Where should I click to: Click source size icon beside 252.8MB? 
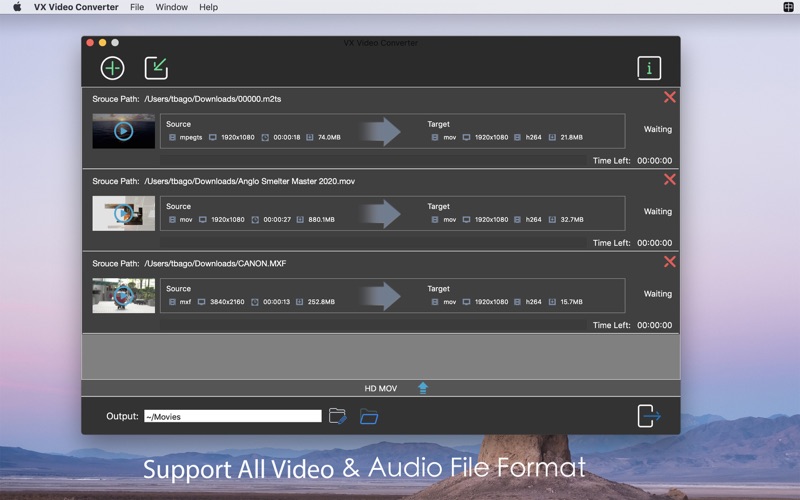click(x=299, y=302)
